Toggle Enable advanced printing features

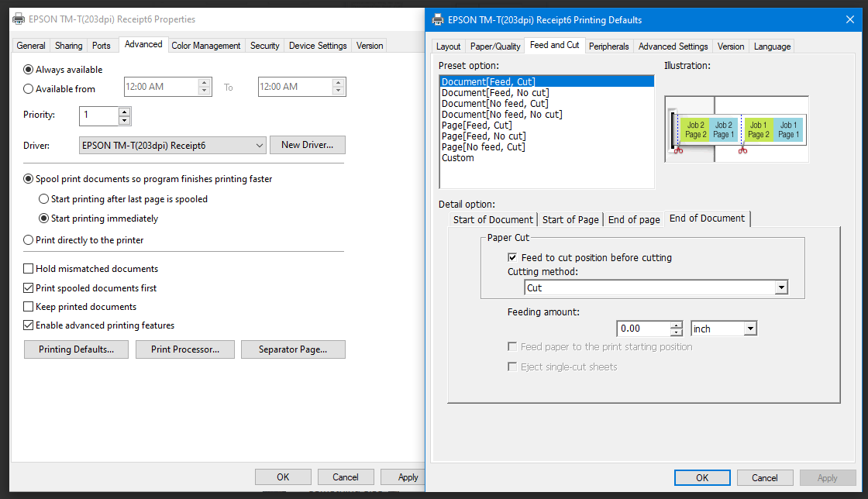28,325
